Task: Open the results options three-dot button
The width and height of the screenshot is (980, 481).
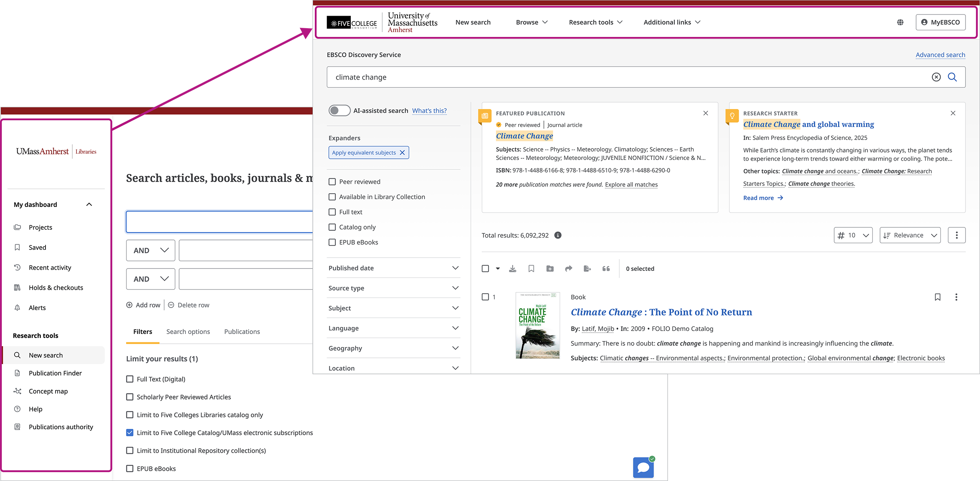Action: (956, 235)
